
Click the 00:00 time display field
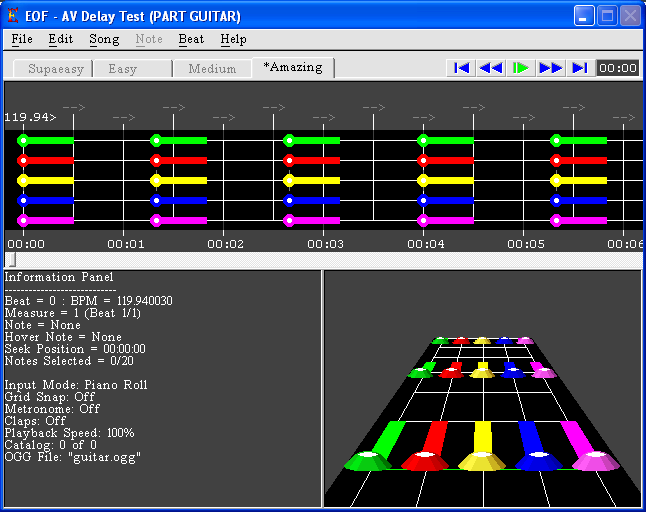(x=617, y=68)
